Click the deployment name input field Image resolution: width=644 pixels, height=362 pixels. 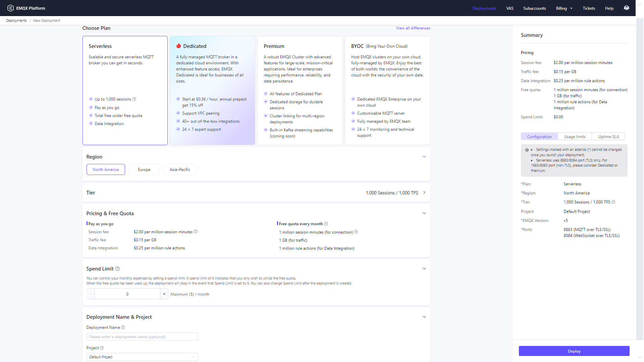[x=142, y=337]
